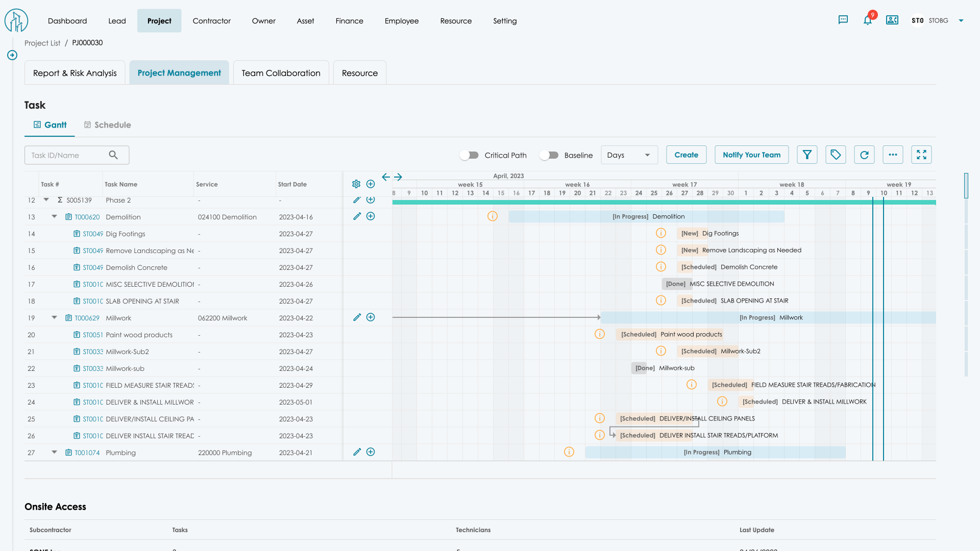Click the Create button
Viewport: 980px width, 551px height.
tap(686, 155)
